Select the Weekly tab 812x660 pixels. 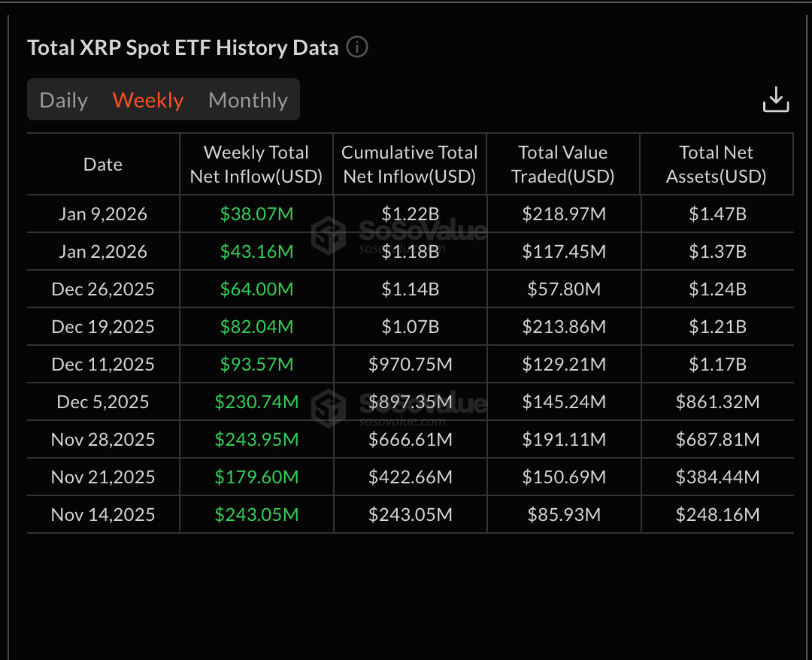tap(147, 99)
